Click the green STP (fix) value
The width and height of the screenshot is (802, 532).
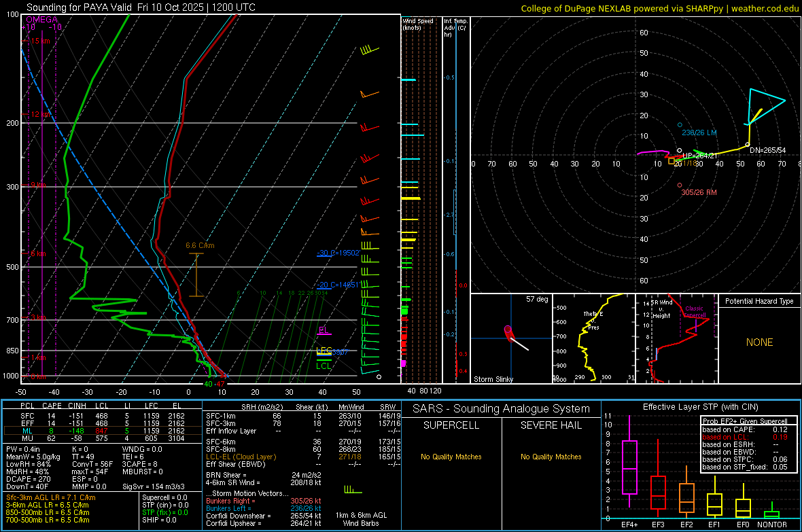[164, 512]
